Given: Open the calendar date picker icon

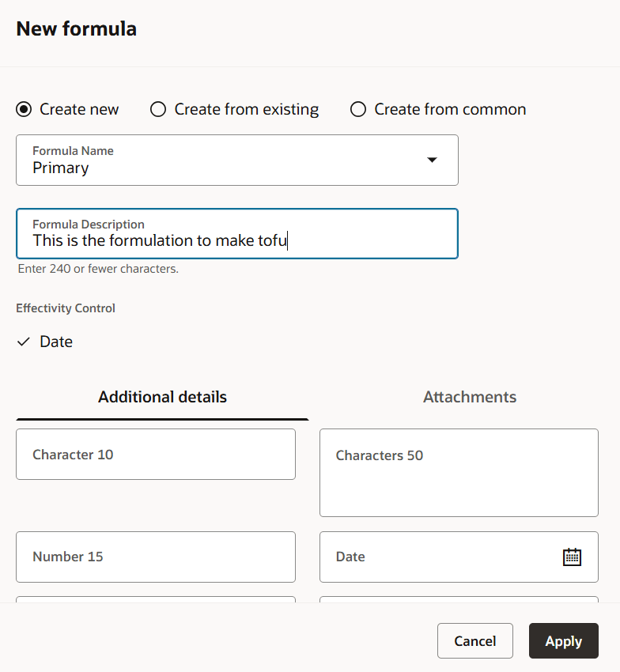Looking at the screenshot, I should point(572,557).
